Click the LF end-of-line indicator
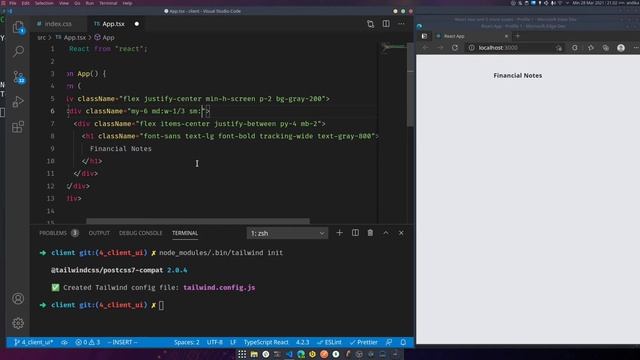 coord(233,342)
